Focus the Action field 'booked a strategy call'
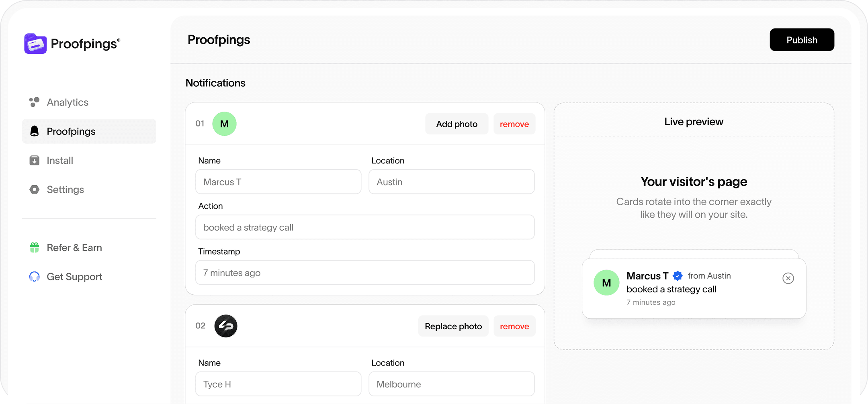868x404 pixels. tap(365, 227)
